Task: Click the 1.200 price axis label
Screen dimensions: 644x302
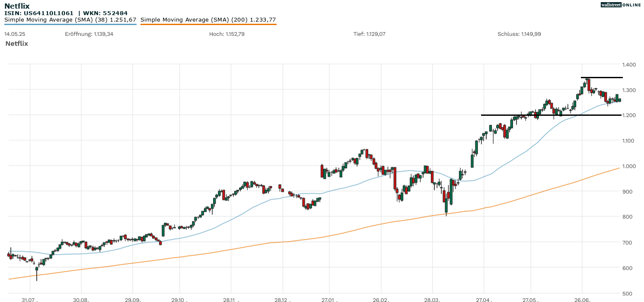Action: click(x=628, y=115)
